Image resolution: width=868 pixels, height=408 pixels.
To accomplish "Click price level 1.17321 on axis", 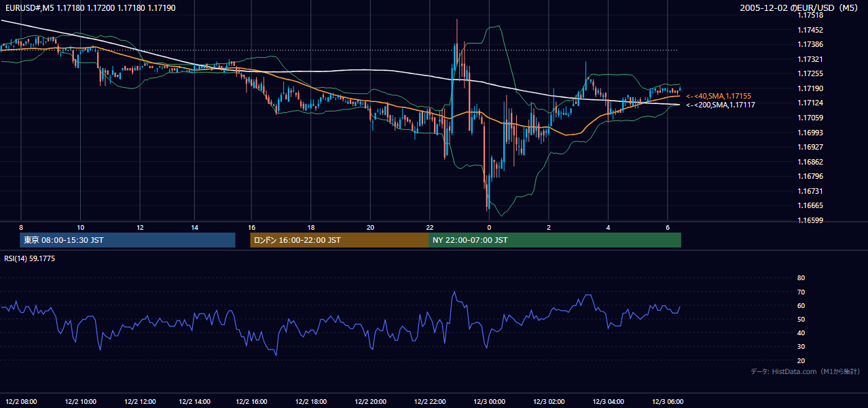I will click(810, 59).
